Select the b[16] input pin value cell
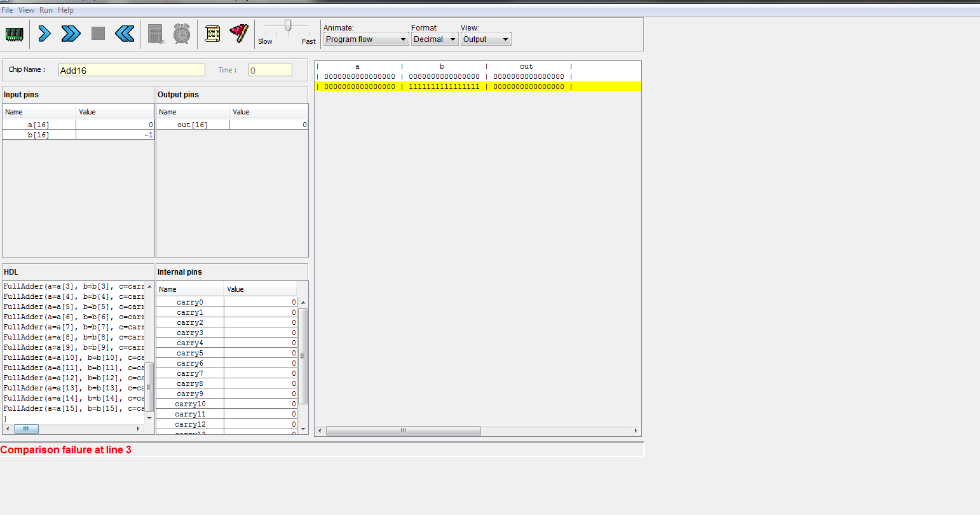980x515 pixels. pos(115,135)
